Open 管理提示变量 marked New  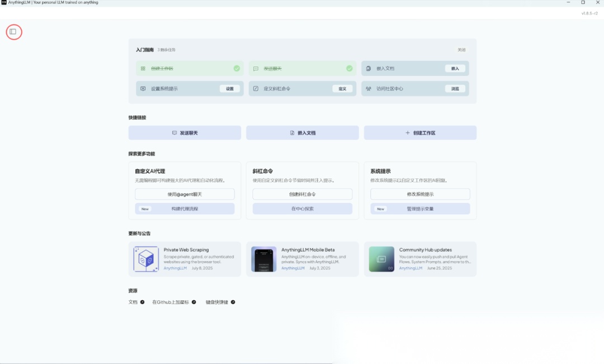coord(420,209)
